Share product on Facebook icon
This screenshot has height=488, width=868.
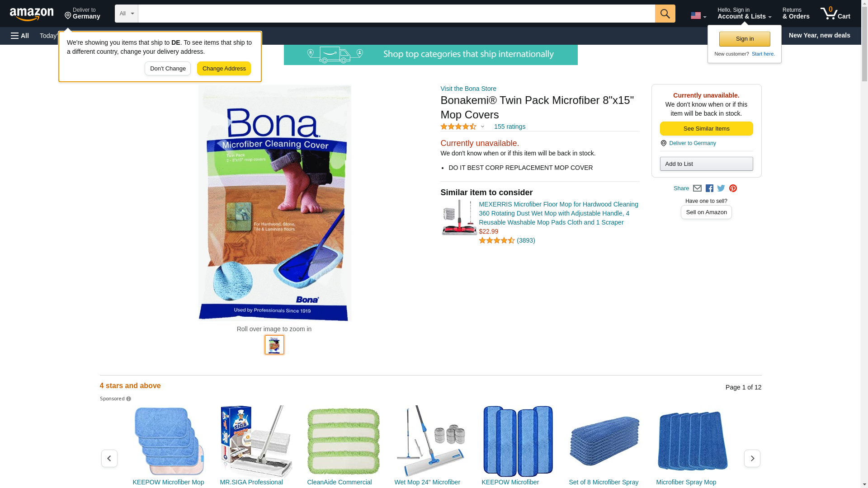tap(709, 188)
